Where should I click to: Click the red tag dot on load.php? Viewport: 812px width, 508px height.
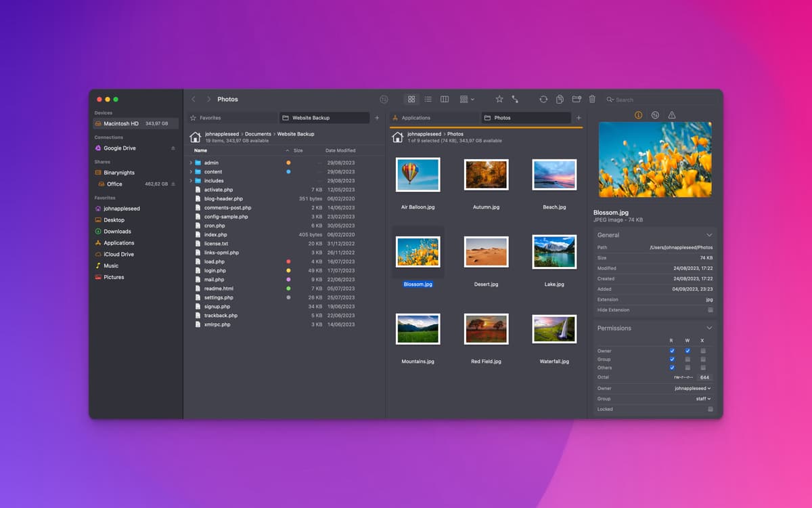pyautogui.click(x=288, y=261)
